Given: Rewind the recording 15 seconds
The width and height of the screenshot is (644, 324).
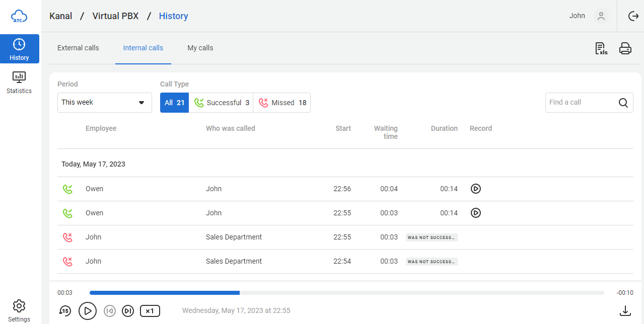Looking at the screenshot, I should (64, 311).
